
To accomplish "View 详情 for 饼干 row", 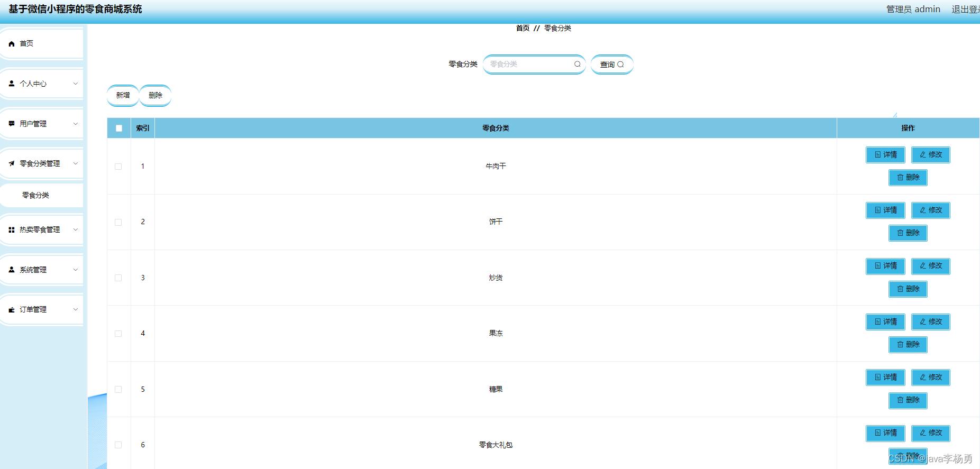I will [x=885, y=210].
